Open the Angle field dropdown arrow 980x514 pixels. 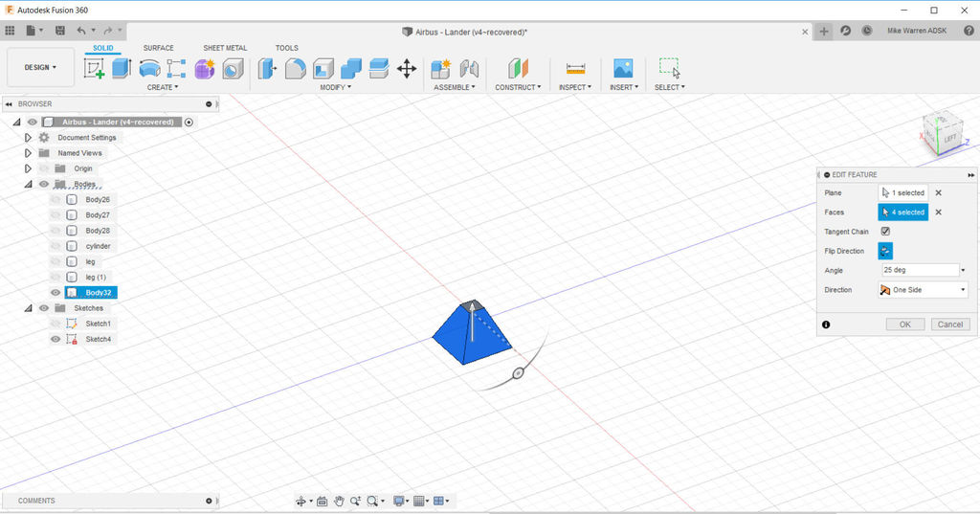[963, 270]
